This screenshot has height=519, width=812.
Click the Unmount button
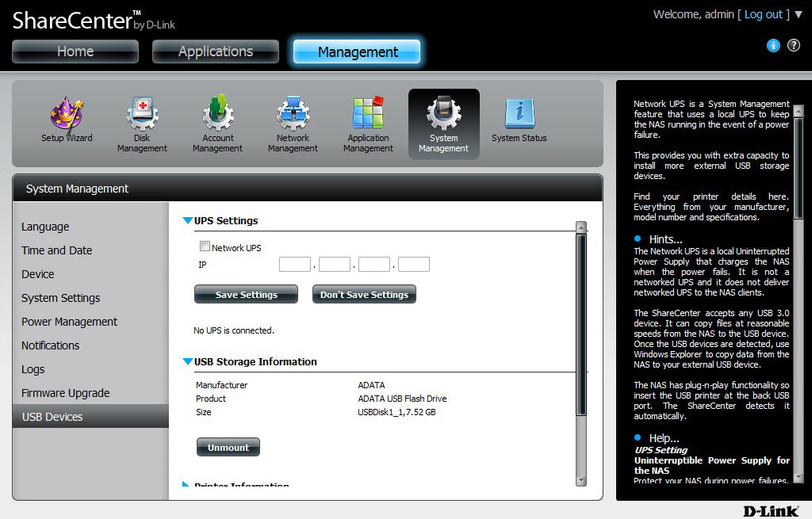[x=228, y=448]
